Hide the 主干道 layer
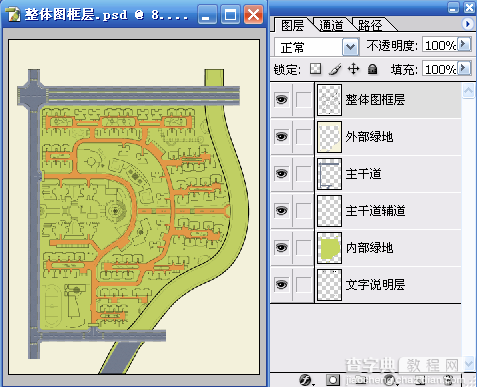 click(281, 174)
